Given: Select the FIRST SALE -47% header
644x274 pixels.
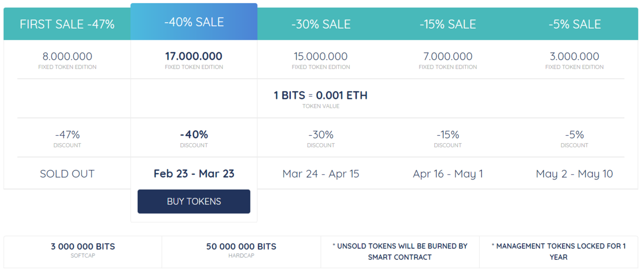Looking at the screenshot, I should pyautogui.click(x=67, y=24).
